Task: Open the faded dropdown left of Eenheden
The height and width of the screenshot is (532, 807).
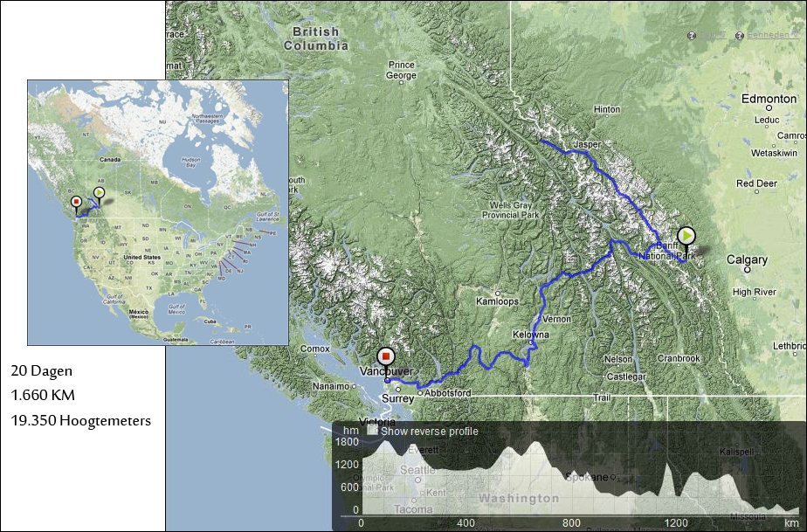Action: click(713, 35)
